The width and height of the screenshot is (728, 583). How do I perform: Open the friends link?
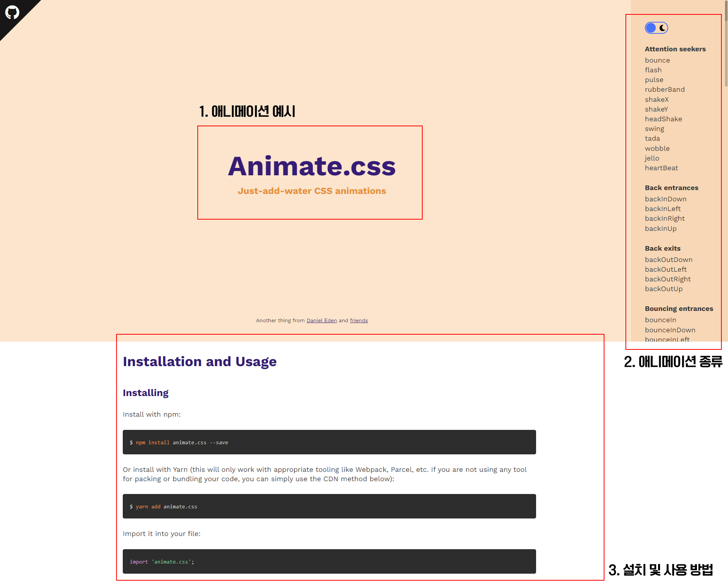coord(359,321)
